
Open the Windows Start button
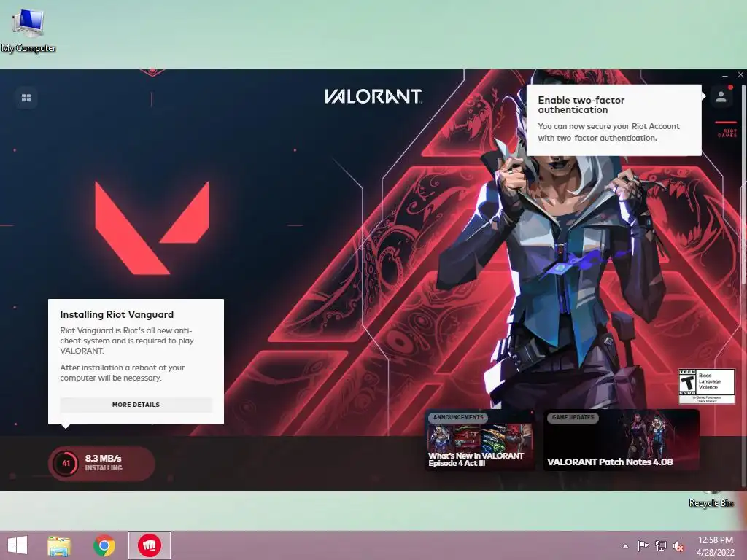pos(18,545)
